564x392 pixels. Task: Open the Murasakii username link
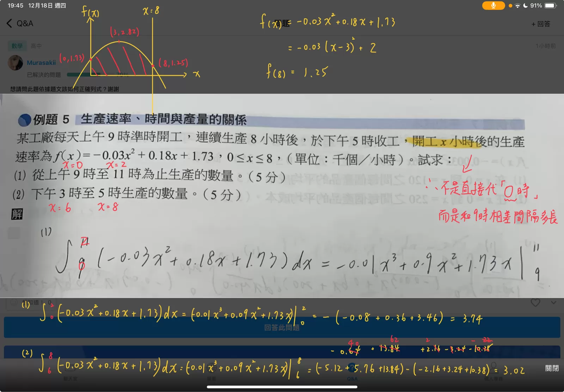coord(41,63)
